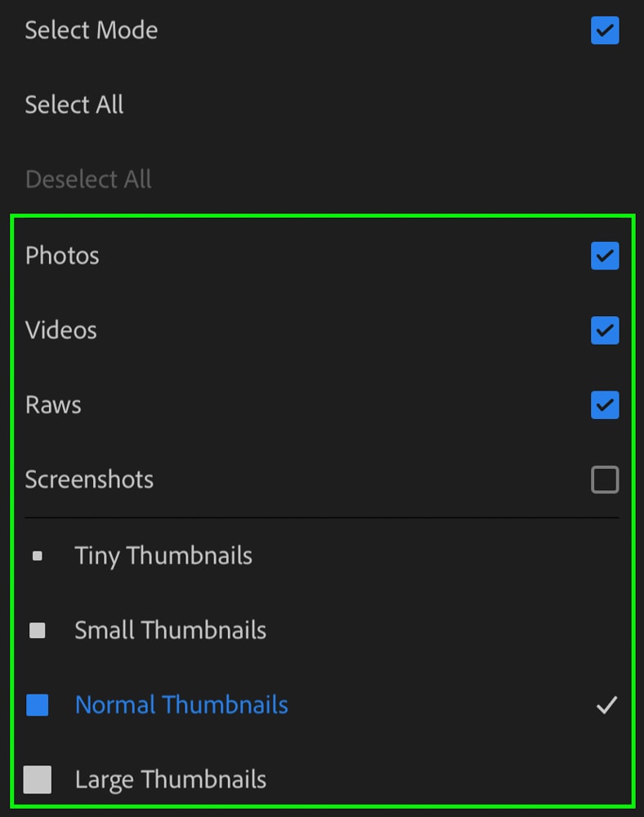The height and width of the screenshot is (817, 644).
Task: Disable the Videos filter checkbox
Action: (605, 330)
